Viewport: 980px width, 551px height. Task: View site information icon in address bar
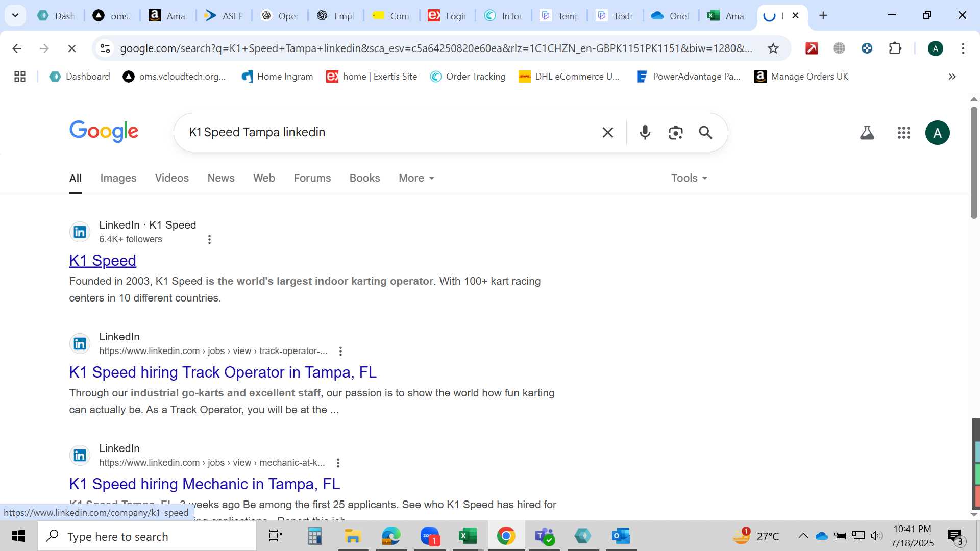105,48
